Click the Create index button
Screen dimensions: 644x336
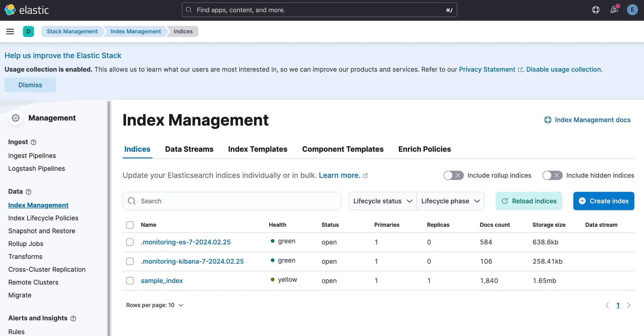(603, 201)
